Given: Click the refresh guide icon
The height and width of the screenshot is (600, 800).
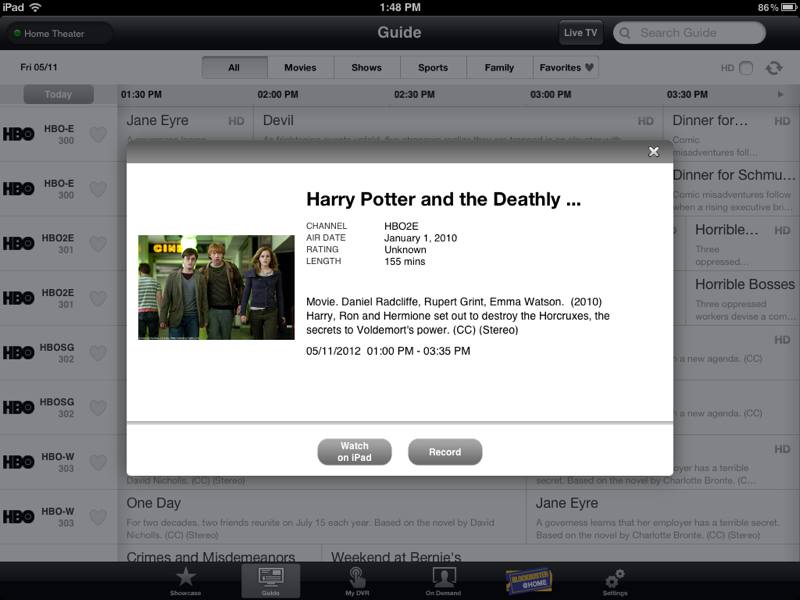Looking at the screenshot, I should [773, 68].
